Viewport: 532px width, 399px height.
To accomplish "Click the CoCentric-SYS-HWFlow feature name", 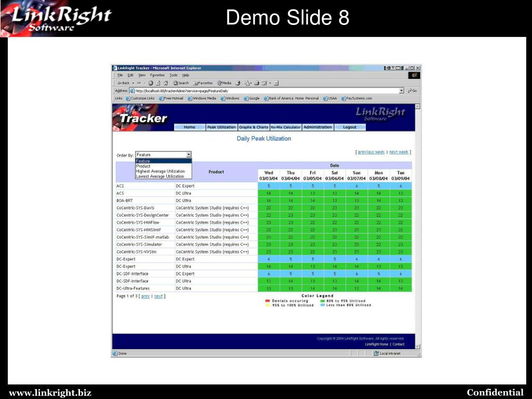I will click(138, 222).
